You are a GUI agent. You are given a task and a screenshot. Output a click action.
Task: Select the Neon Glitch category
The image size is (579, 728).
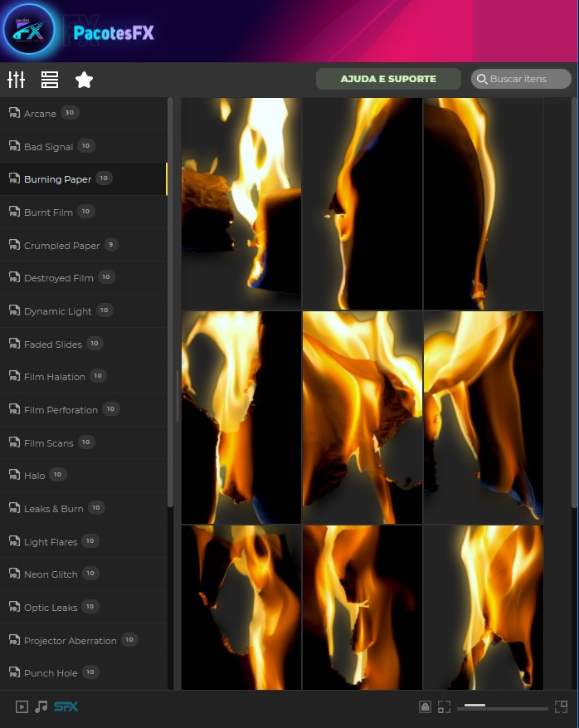(51, 574)
